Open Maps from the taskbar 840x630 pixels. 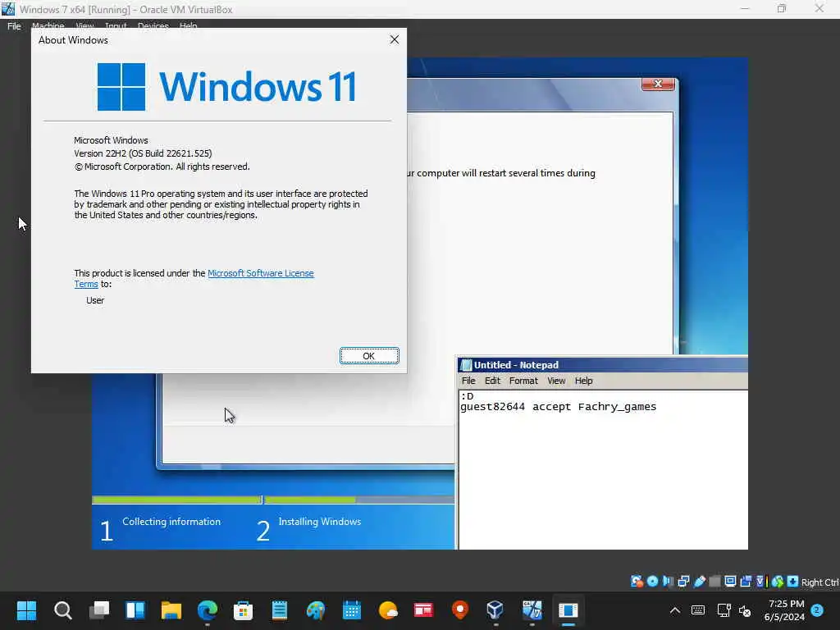(x=459, y=610)
